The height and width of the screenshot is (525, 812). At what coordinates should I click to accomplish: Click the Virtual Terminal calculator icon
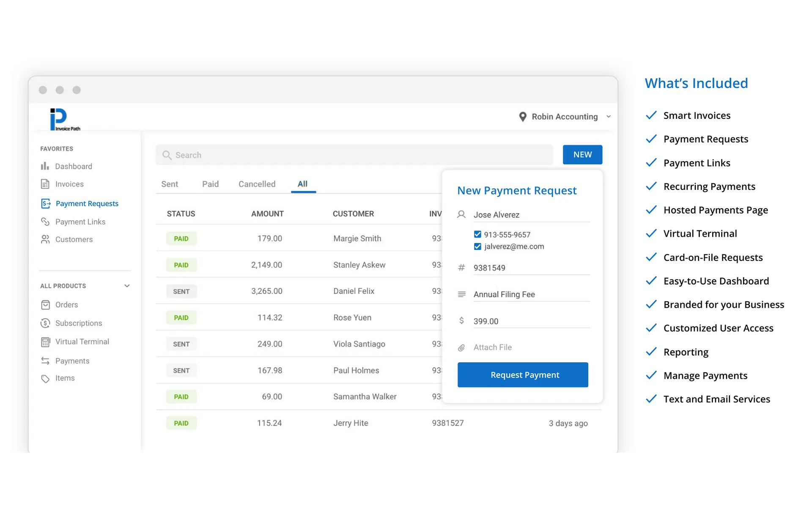coord(45,342)
